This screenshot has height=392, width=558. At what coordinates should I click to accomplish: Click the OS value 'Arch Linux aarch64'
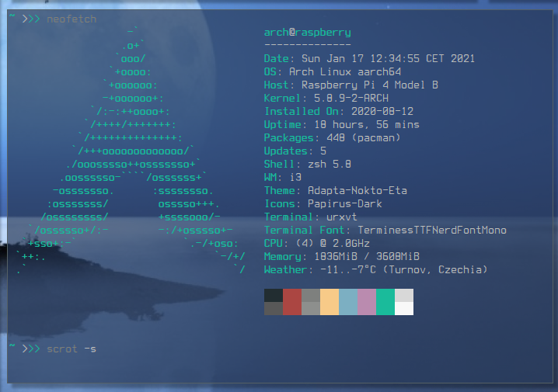point(345,71)
